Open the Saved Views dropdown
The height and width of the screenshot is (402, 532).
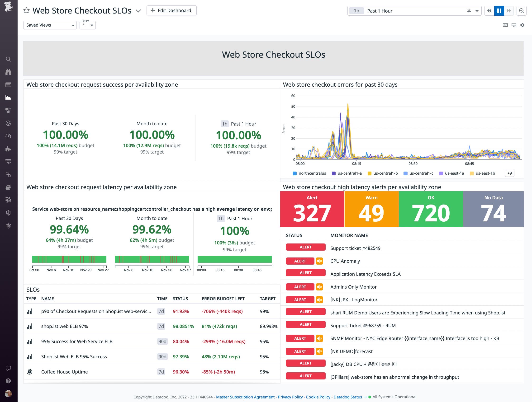pyautogui.click(x=50, y=25)
